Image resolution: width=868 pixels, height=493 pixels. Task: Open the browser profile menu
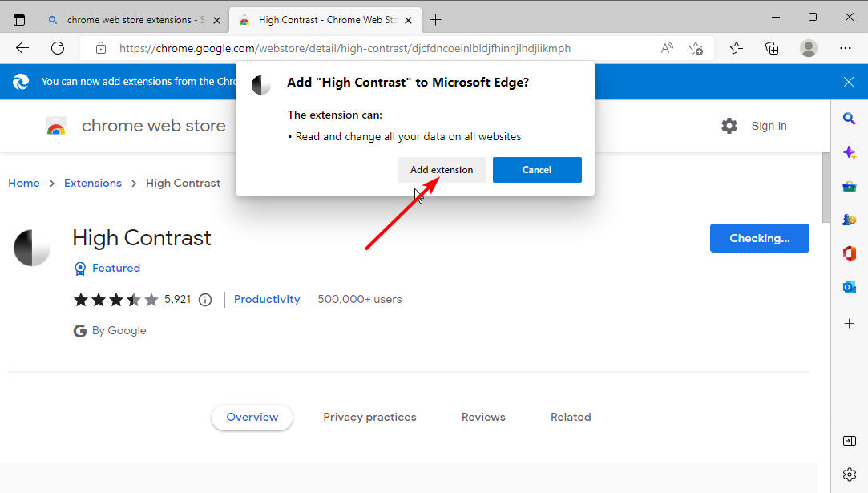pyautogui.click(x=809, y=48)
